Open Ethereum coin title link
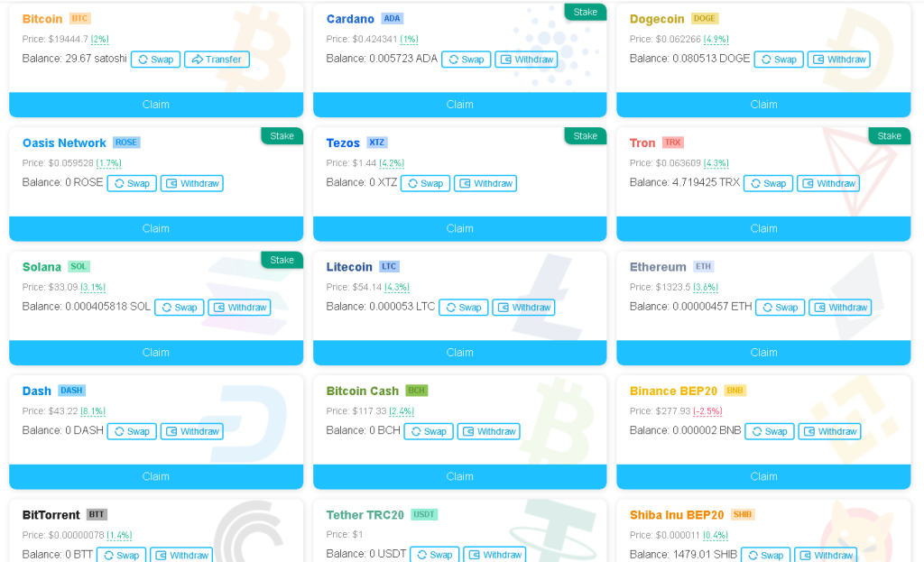The width and height of the screenshot is (924, 562). (658, 267)
